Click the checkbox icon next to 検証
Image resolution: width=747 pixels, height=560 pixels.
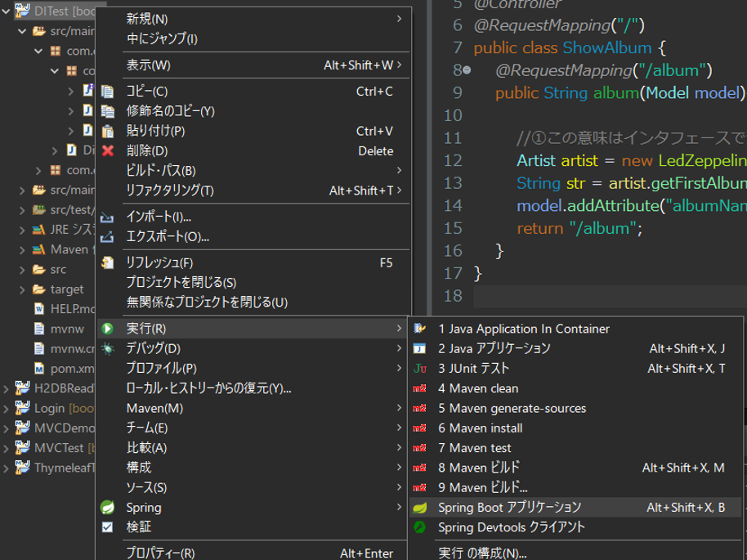coord(107,528)
